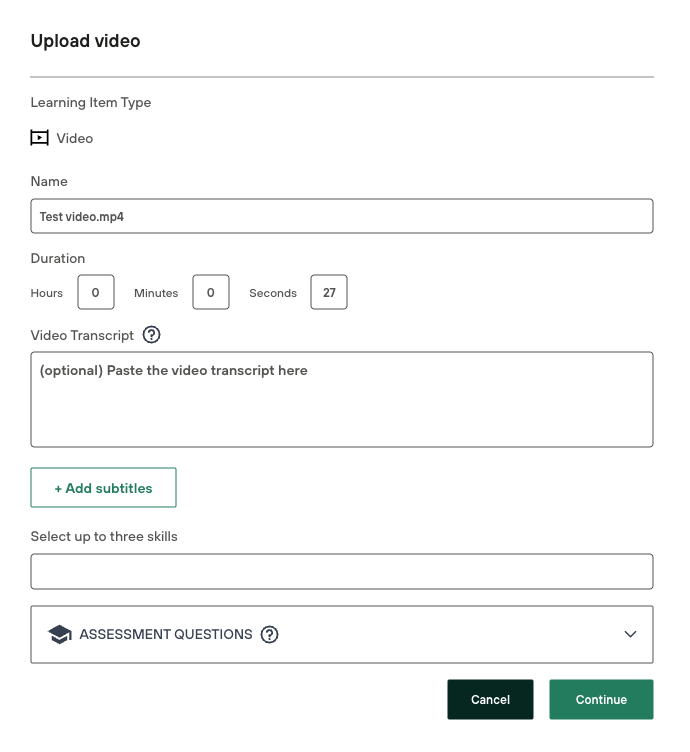This screenshot has height=752, width=690.
Task: Open the Assessment Questions help icon
Action: 269,634
